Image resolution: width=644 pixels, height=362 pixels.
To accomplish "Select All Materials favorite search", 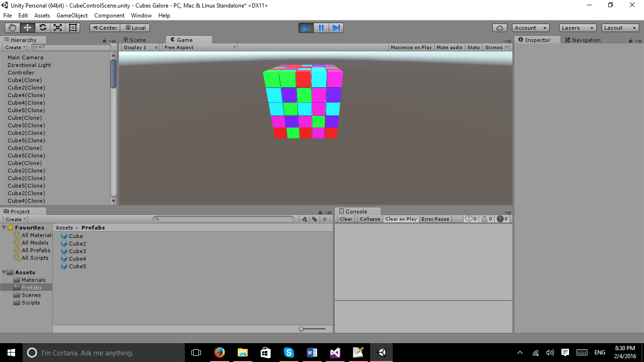I will [33, 235].
